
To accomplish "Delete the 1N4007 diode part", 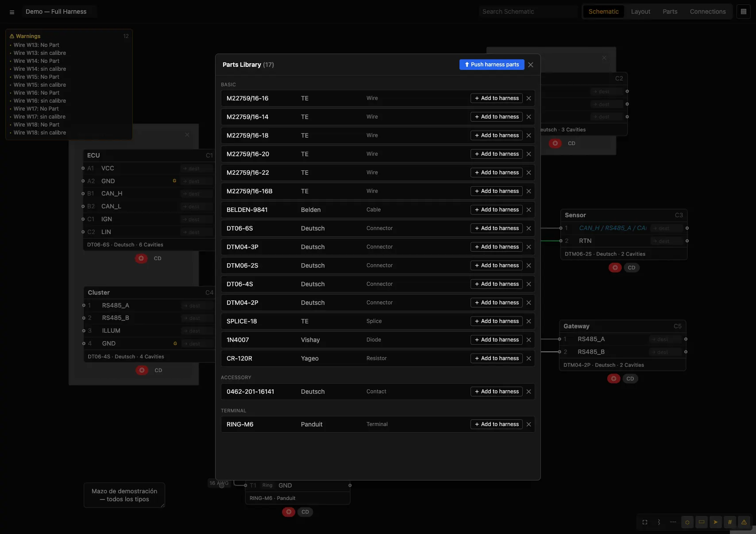I will tap(528, 340).
